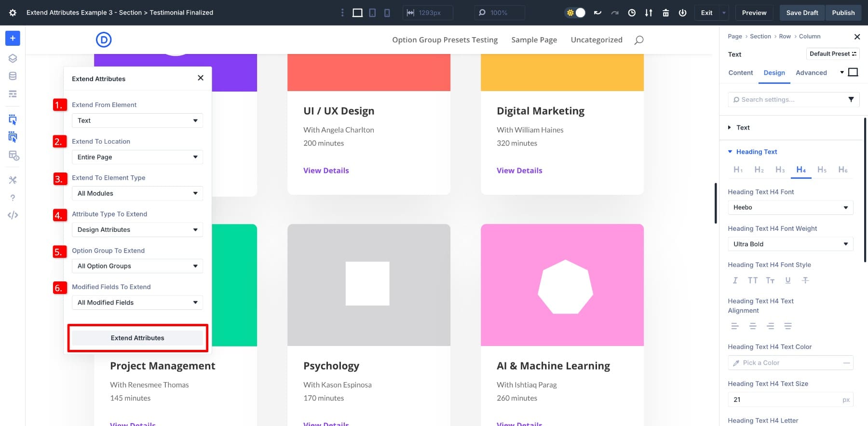Open Heading Text H4 Font Weight dropdown
Screen dimensions: 868x426
click(x=790, y=244)
